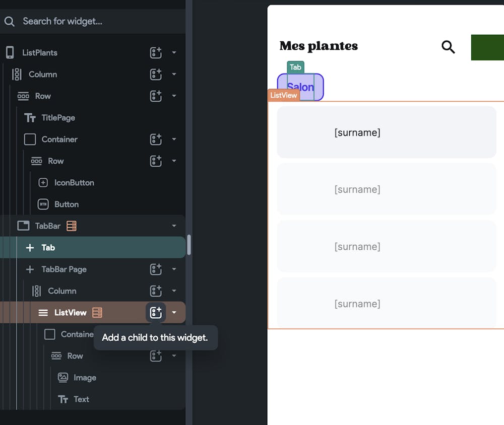Image resolution: width=504 pixels, height=425 pixels.
Task: Select the TitlePage text widget
Action: (58, 118)
